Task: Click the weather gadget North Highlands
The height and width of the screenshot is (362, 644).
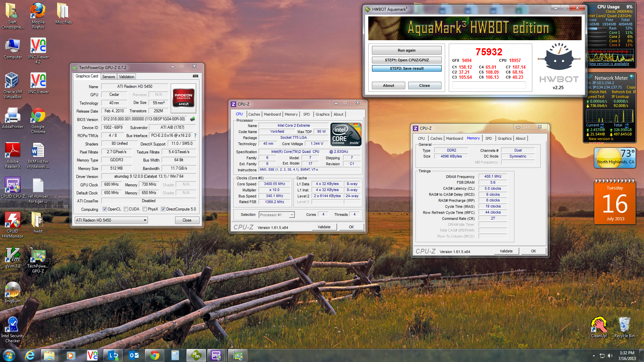Action: pyautogui.click(x=615, y=158)
